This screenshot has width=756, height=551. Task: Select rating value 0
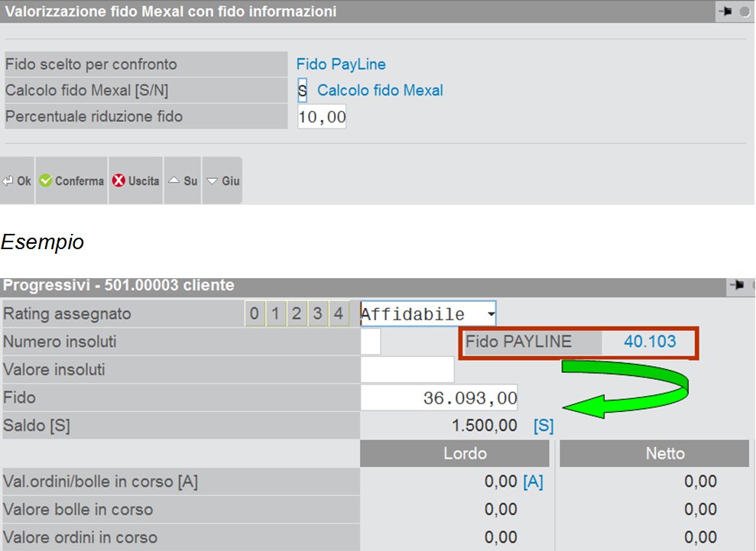point(255,314)
